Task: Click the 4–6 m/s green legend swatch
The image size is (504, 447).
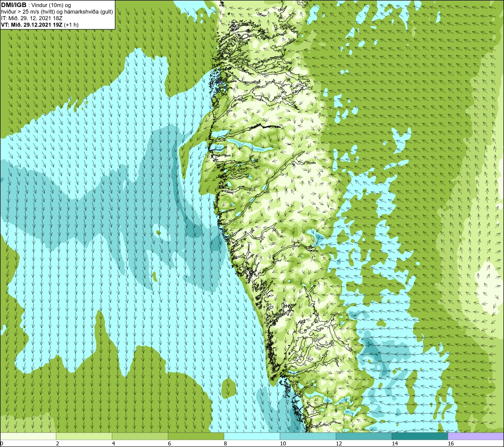Action: [x=140, y=436]
